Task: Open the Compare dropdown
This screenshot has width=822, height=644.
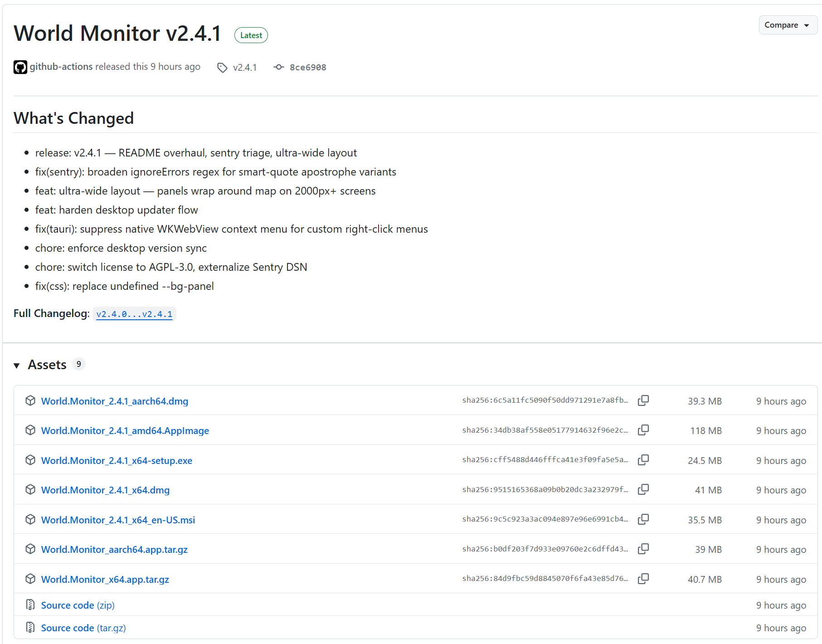Action: pos(787,25)
